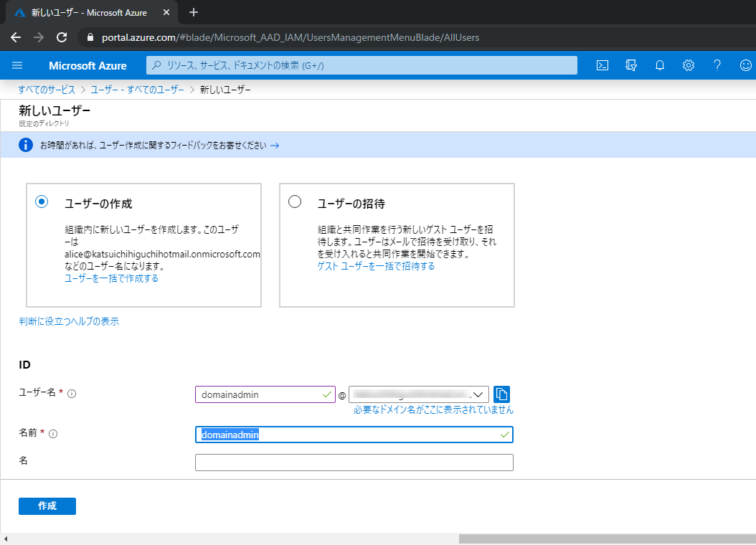Select the ユーザーの作成 radio button

pos(42,202)
